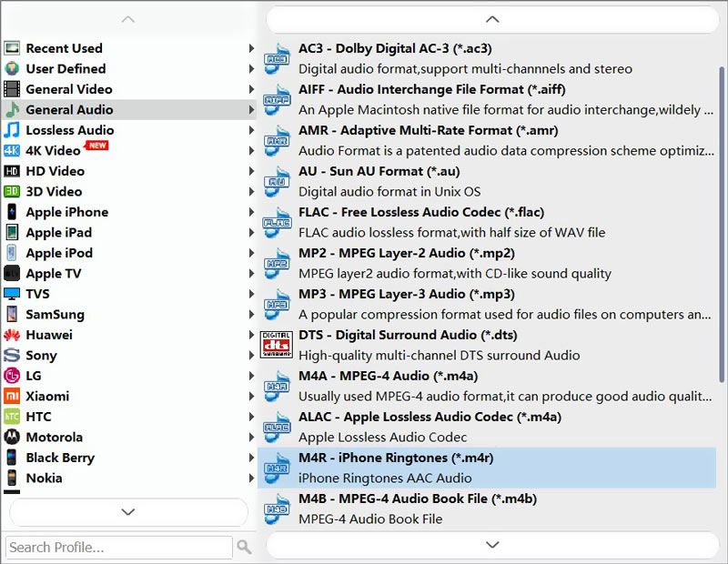This screenshot has width=728, height=564.
Task: Click the 3D Video icon
Action: click(x=12, y=191)
